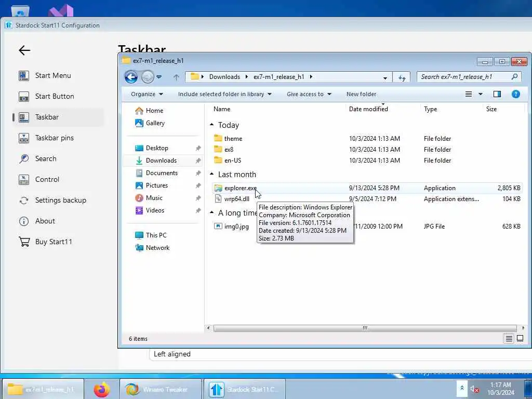
Task: Switch to Winaero Tweaker taskbar button
Action: (161, 389)
